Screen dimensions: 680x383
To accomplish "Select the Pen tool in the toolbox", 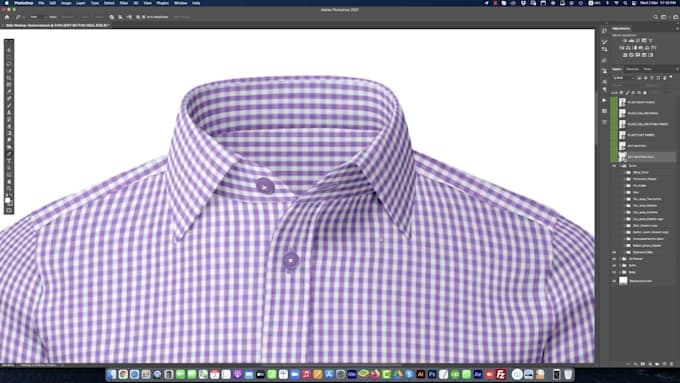I will [9, 154].
